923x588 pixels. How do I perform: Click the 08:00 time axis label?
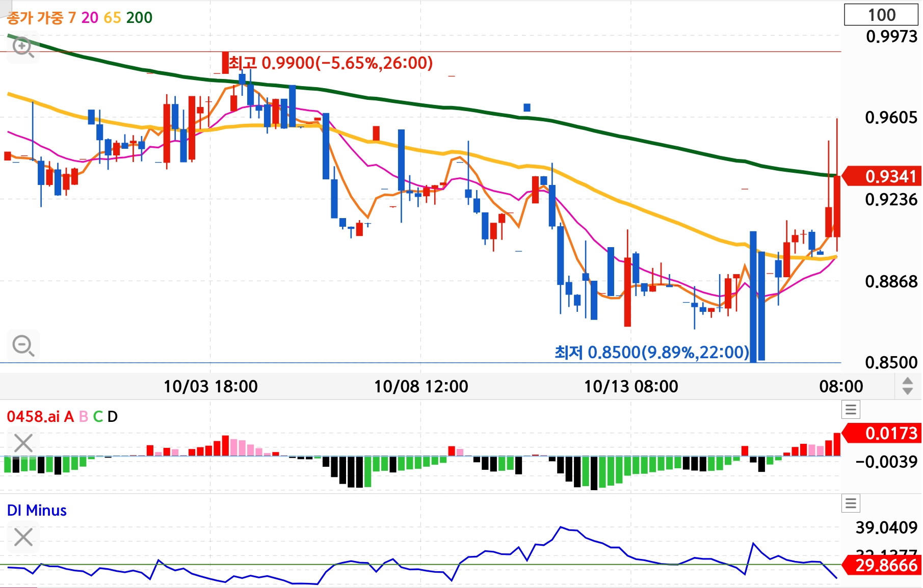[x=841, y=386]
